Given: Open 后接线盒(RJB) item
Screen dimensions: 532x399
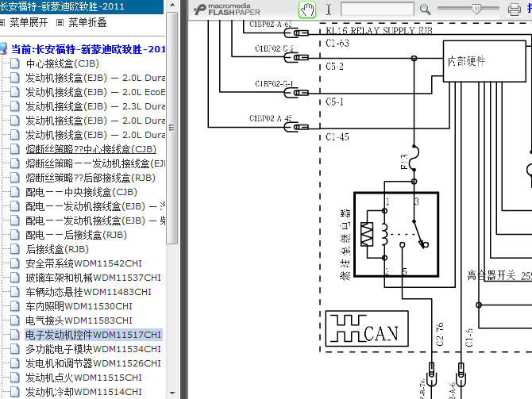Looking at the screenshot, I should tap(57, 249).
